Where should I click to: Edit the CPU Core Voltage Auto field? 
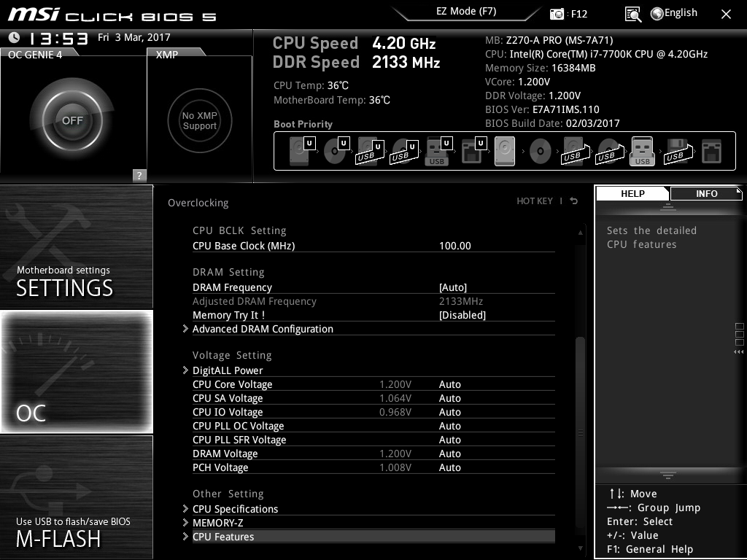click(449, 385)
